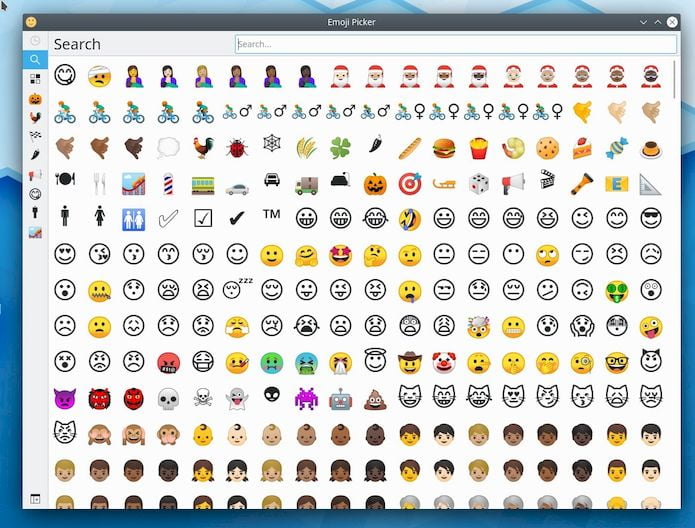695x528 pixels.
Task: Select the red megaphone emoji in the grid
Action: (x=513, y=184)
